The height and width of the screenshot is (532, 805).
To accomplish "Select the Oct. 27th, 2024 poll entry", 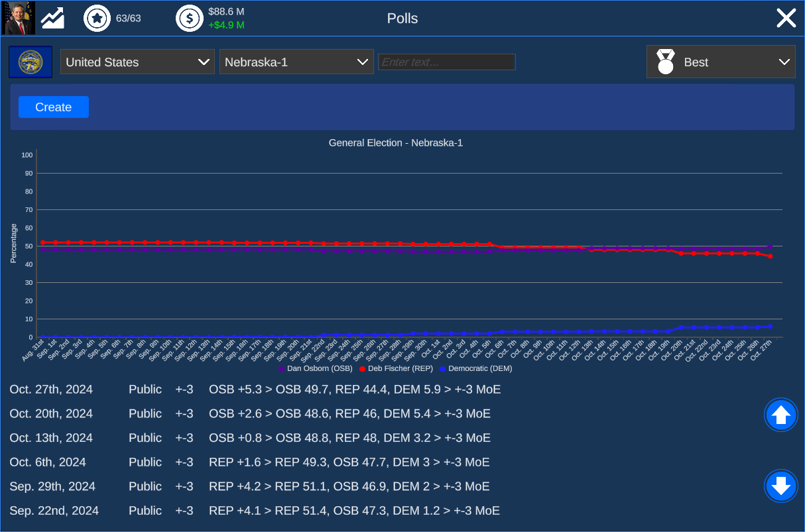I will 255,390.
